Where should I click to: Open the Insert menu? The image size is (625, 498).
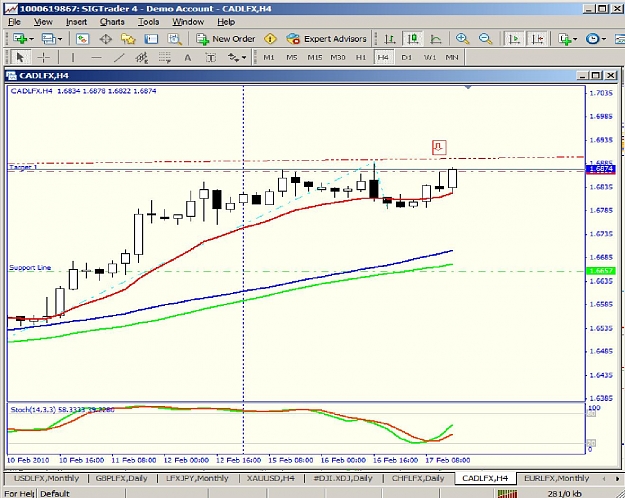pos(77,22)
